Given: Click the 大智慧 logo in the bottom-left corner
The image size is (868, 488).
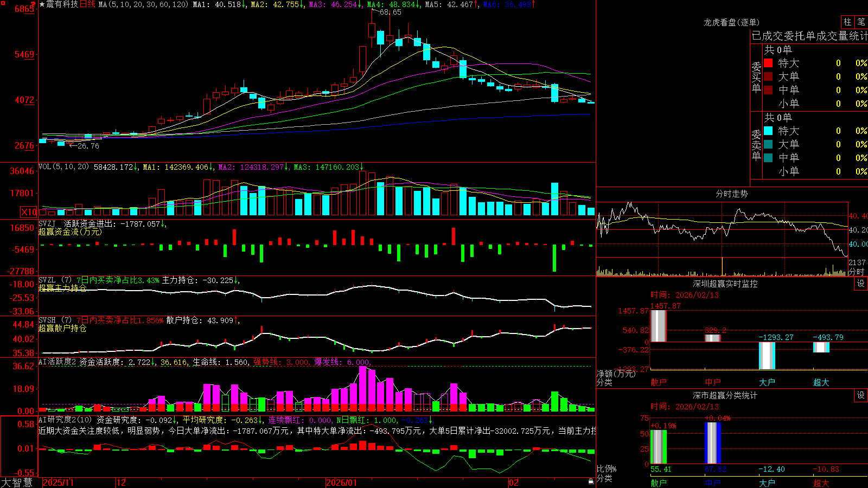Looking at the screenshot, I should [x=17, y=483].
